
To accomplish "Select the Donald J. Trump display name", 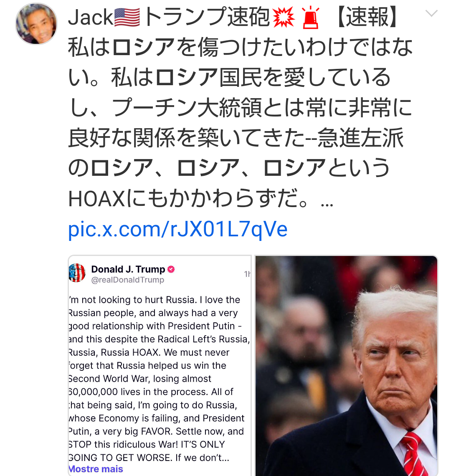I will click(128, 269).
